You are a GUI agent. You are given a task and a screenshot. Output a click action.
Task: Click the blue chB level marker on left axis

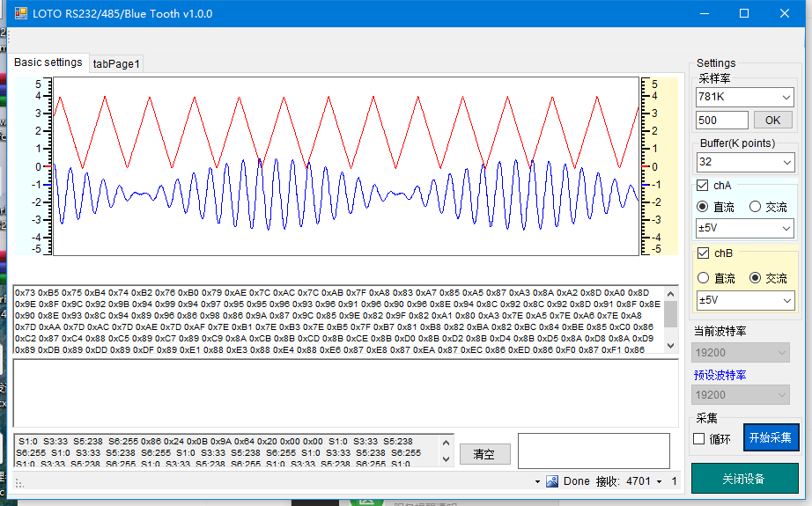pyautogui.click(x=48, y=185)
